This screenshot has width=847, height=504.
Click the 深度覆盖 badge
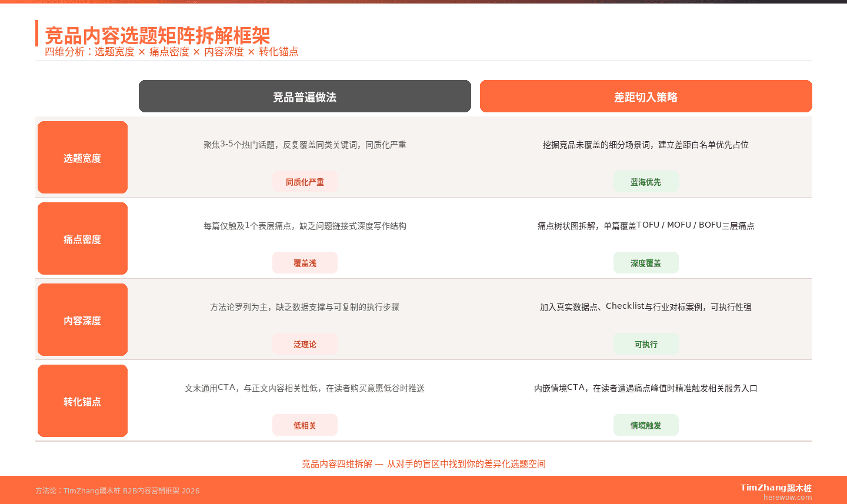pyautogui.click(x=646, y=262)
